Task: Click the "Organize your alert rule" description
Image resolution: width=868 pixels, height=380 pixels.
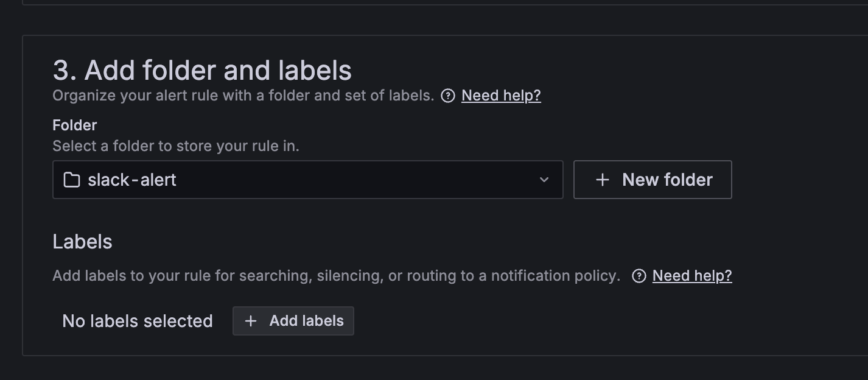Action: click(243, 96)
